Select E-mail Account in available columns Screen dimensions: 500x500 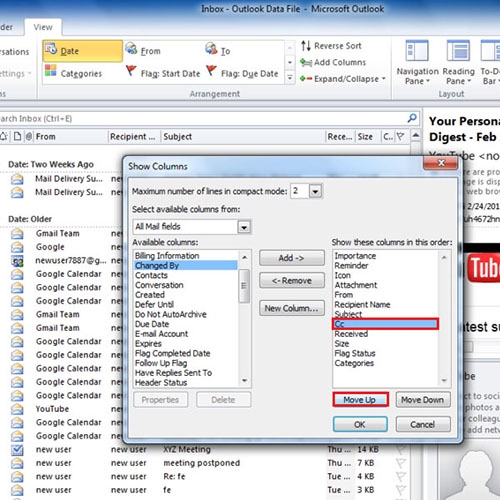(x=186, y=334)
